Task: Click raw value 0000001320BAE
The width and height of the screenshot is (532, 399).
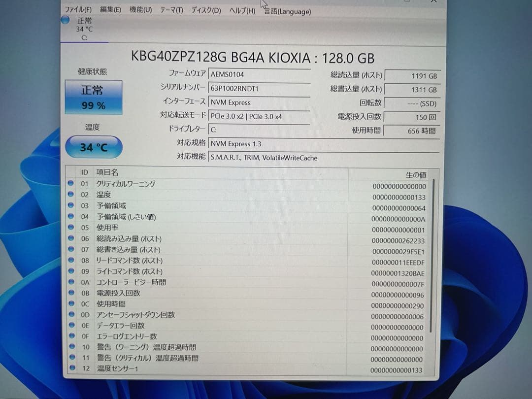Action: [x=398, y=273]
